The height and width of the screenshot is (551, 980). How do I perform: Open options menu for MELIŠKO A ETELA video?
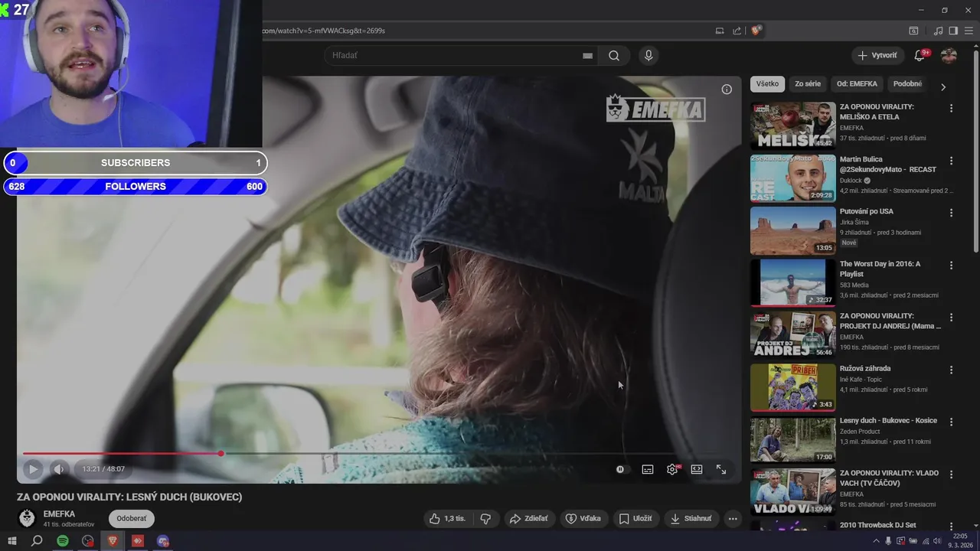[x=952, y=109]
